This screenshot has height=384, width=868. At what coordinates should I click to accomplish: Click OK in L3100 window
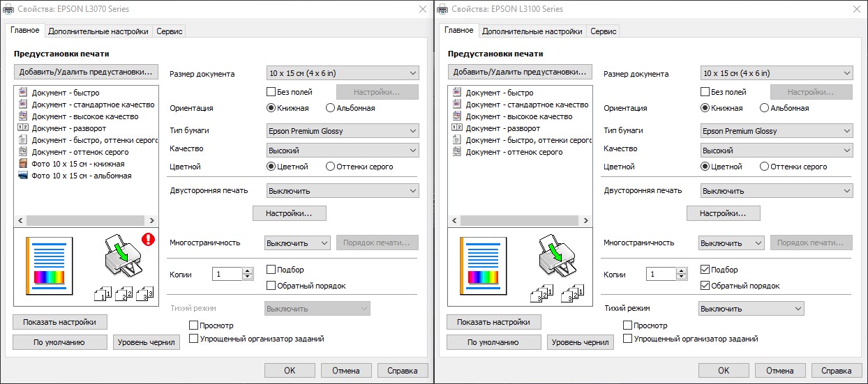point(724,371)
